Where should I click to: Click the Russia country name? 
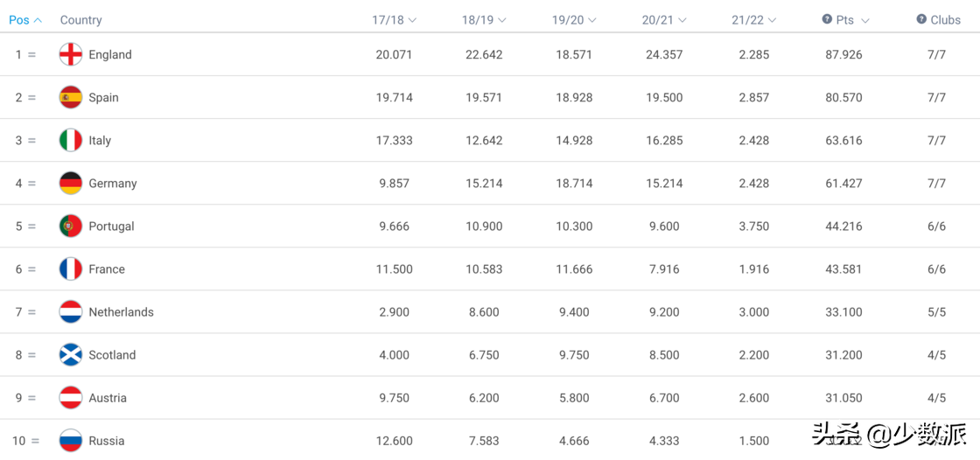coord(107,441)
